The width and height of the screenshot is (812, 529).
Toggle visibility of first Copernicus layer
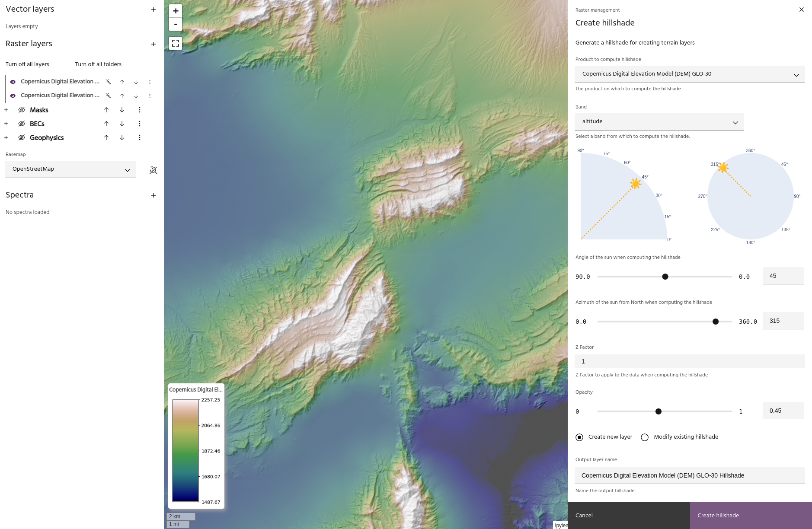coord(13,82)
